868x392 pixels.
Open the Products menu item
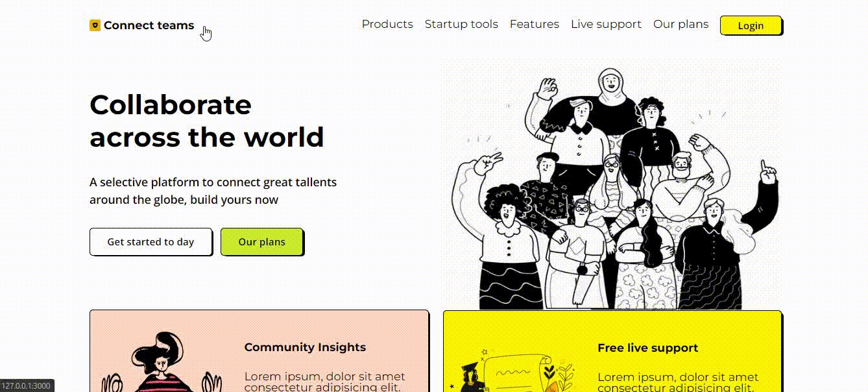387,24
